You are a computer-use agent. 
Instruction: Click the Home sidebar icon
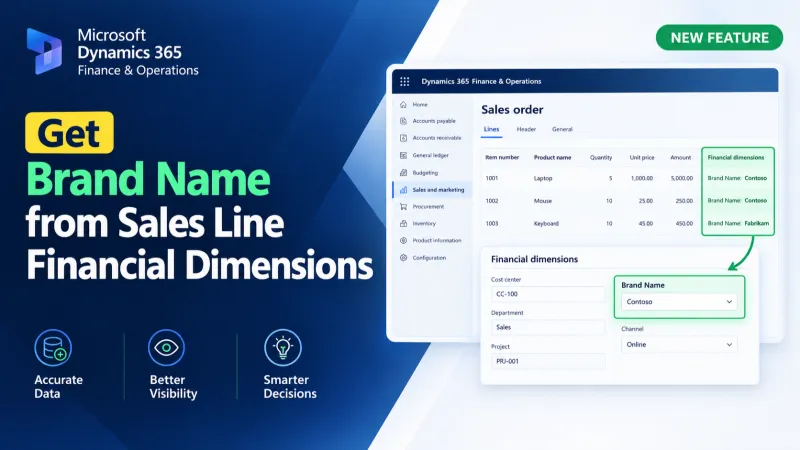[x=403, y=105]
